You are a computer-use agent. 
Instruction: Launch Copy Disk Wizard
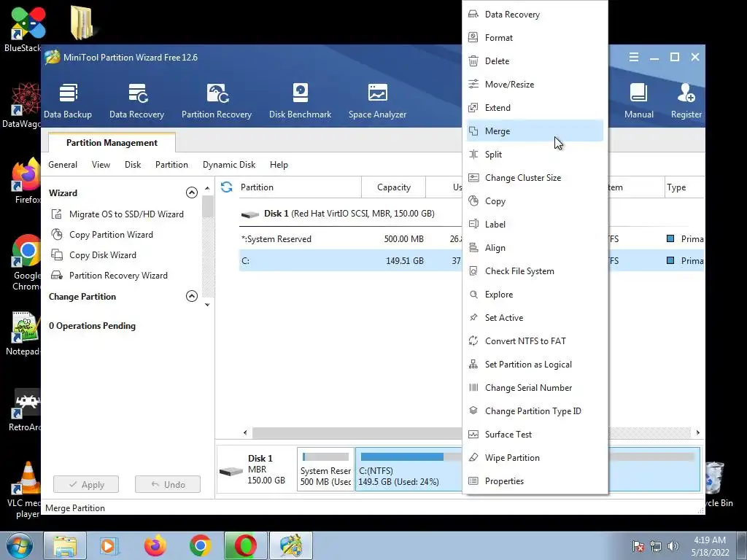click(93, 255)
